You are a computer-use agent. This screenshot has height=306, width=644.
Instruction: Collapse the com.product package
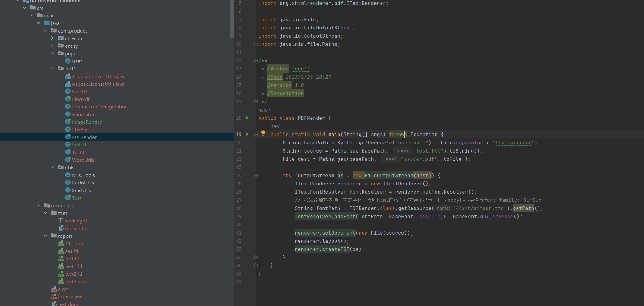[46, 31]
